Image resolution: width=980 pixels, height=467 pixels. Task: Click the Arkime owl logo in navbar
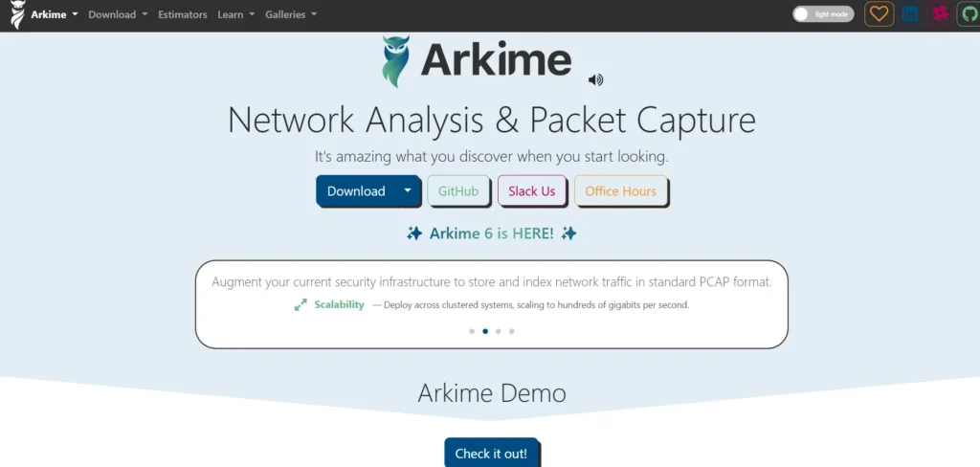pyautogui.click(x=18, y=14)
